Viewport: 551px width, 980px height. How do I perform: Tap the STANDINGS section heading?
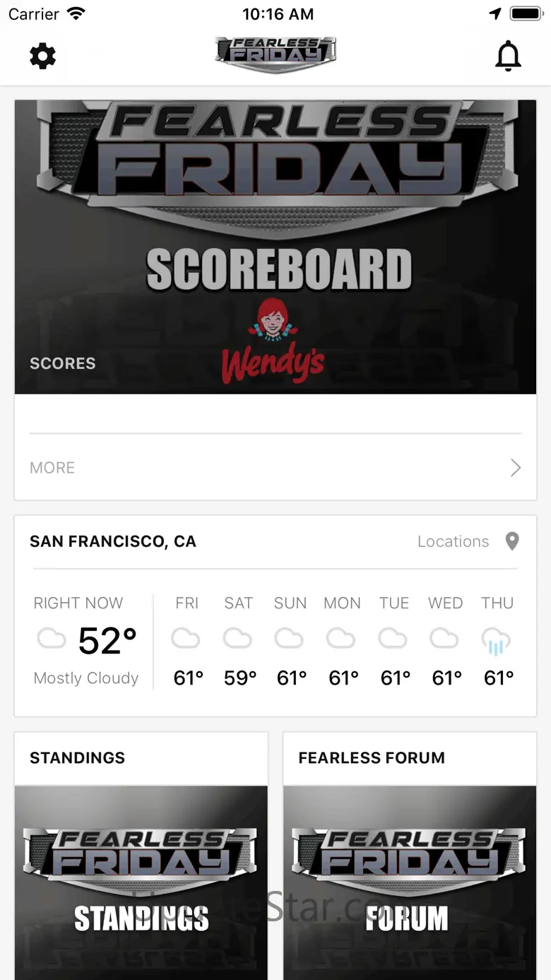tap(78, 758)
